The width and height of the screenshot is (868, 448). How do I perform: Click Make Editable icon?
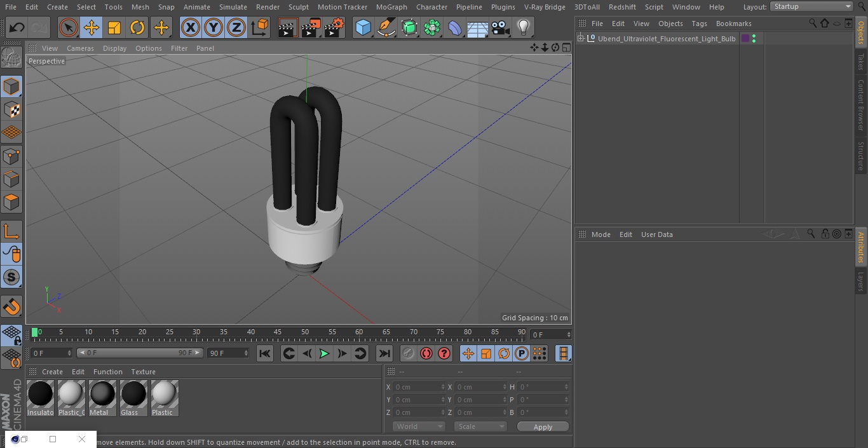[11, 58]
